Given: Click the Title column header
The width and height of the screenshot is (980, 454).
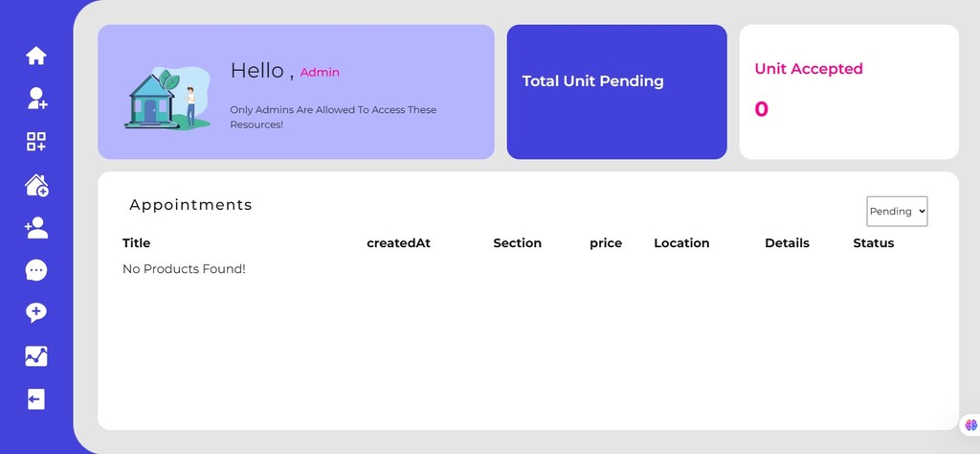Looking at the screenshot, I should pyautogui.click(x=136, y=243).
